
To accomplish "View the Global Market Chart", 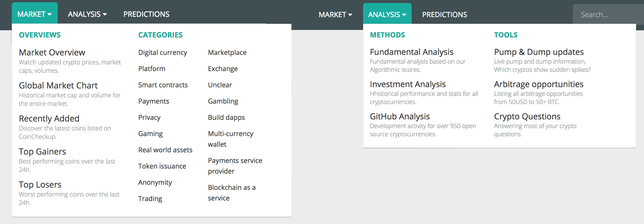I will tap(58, 85).
